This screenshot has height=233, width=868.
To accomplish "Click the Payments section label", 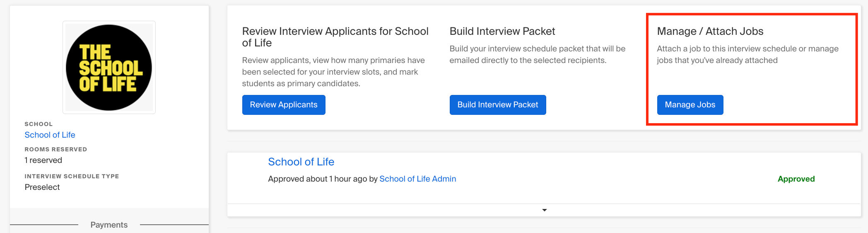I will [109, 225].
